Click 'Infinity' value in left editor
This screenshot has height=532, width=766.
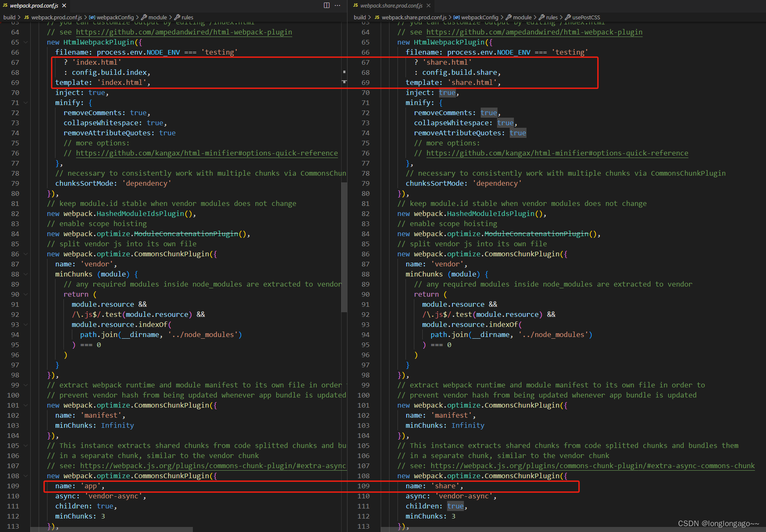tap(117, 426)
